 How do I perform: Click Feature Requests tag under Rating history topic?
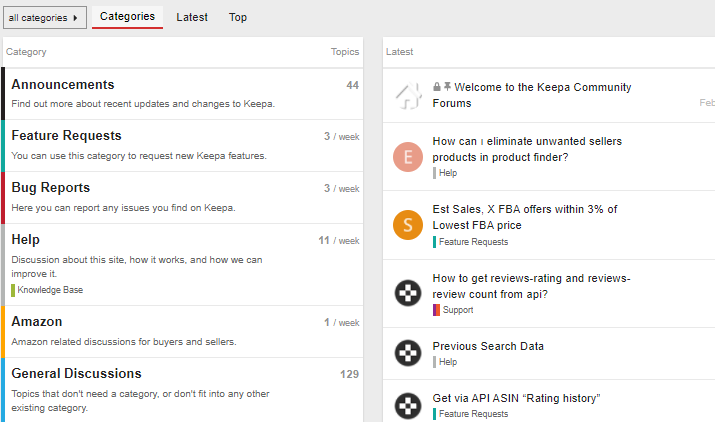point(471,414)
